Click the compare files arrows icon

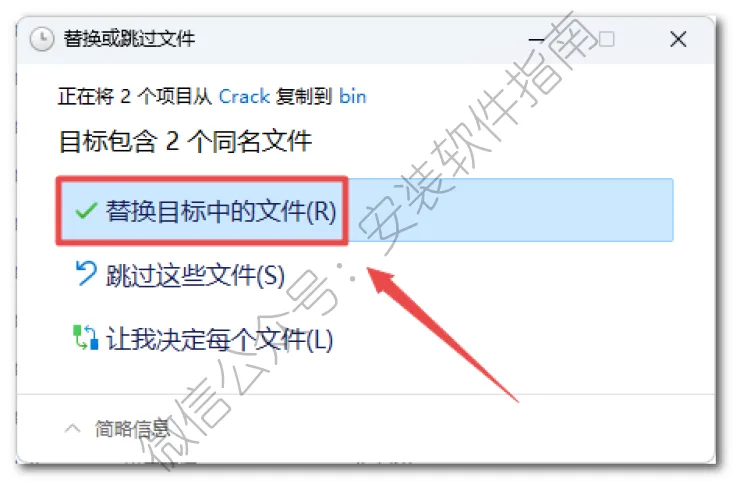tap(86, 337)
